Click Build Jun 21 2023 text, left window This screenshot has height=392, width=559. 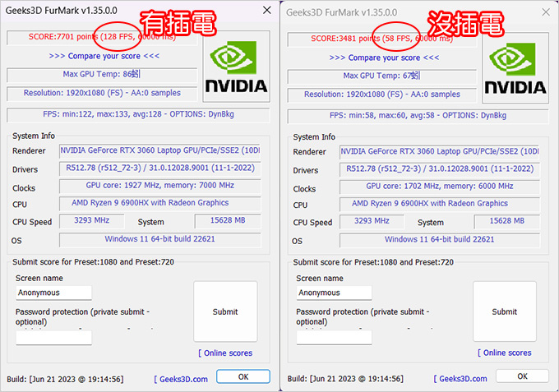[65, 379]
